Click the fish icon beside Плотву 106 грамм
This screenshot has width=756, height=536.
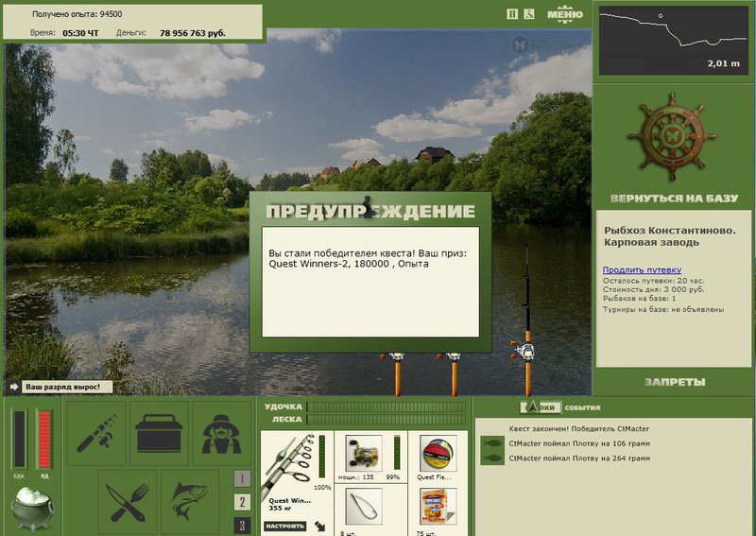coord(492,443)
